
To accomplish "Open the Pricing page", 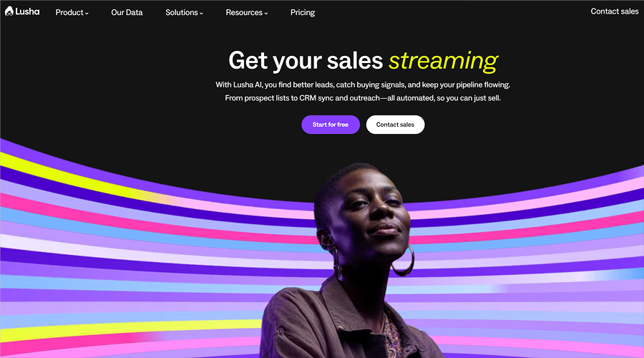I will coord(303,12).
